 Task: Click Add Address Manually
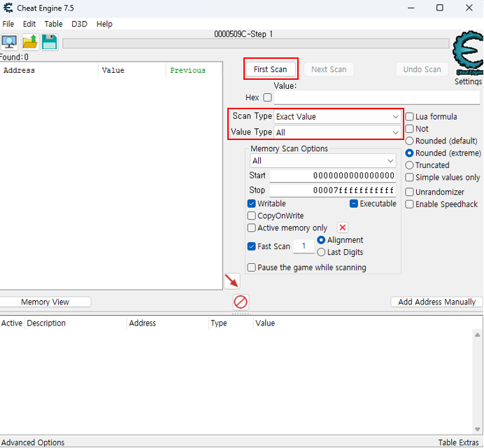click(436, 302)
